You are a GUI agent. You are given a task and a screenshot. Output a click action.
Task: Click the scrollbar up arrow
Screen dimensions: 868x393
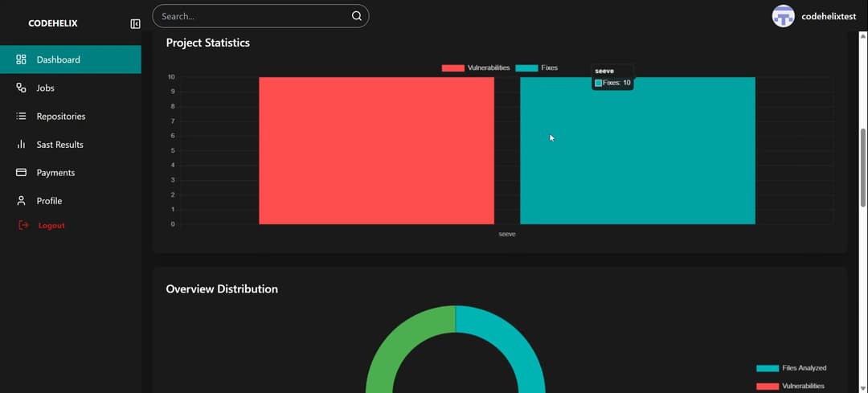tap(863, 36)
